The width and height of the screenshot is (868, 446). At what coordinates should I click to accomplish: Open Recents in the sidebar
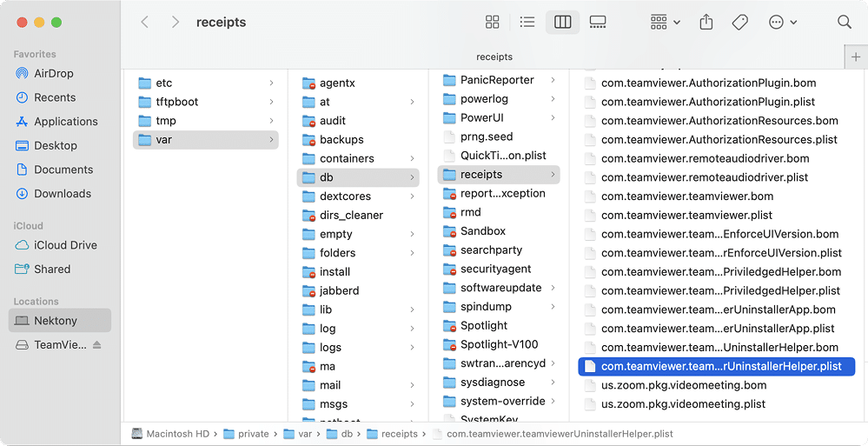(x=55, y=97)
